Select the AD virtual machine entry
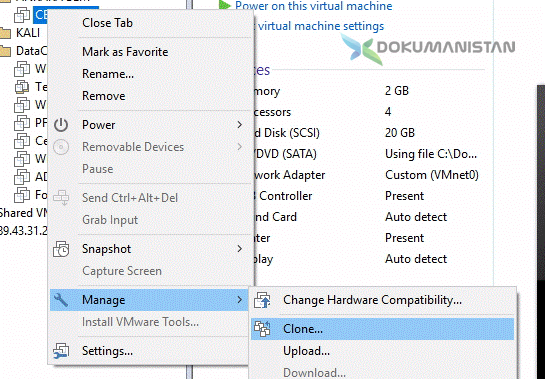 [41, 177]
